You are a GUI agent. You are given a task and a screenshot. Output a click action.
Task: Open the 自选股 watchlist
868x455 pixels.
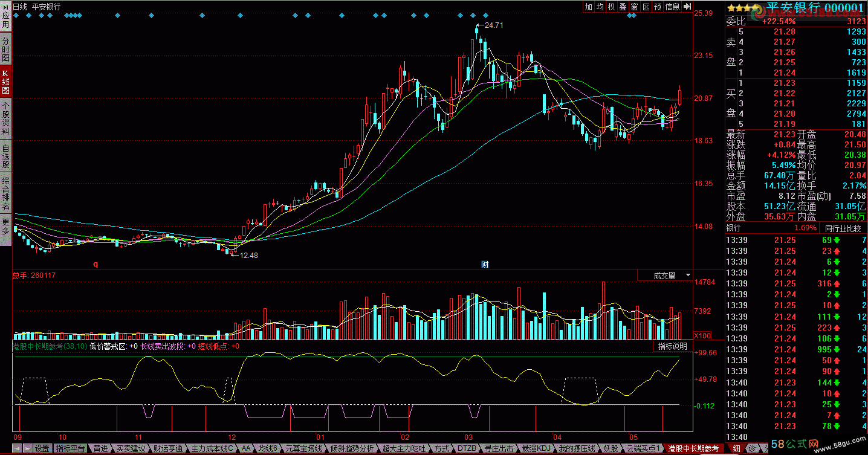5,157
